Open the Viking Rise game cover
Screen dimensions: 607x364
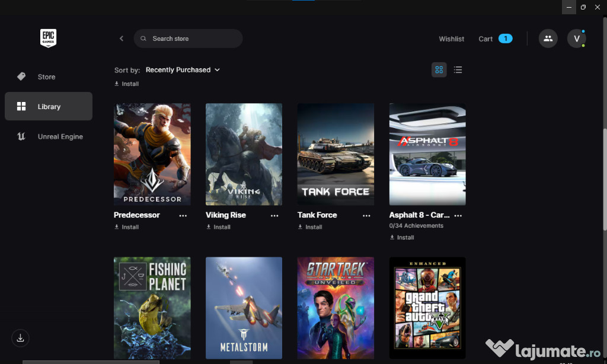(x=244, y=154)
